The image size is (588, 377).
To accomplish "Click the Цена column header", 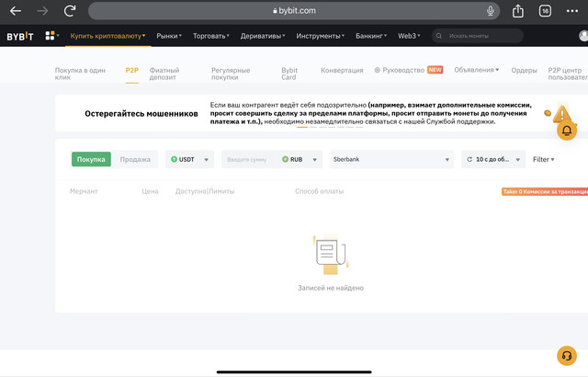I will 150,191.
